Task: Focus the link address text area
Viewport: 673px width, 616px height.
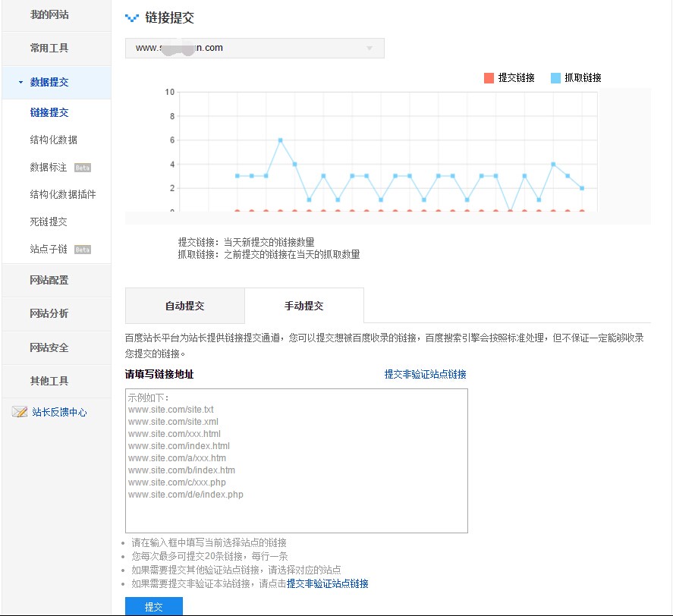Action: click(x=297, y=461)
